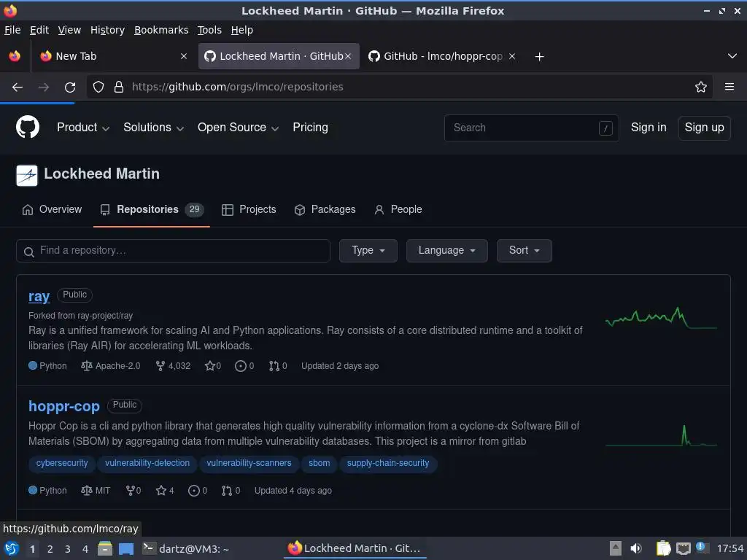Viewport: 747px width, 560px height.
Task: Open the History menu
Action: pyautogui.click(x=107, y=30)
